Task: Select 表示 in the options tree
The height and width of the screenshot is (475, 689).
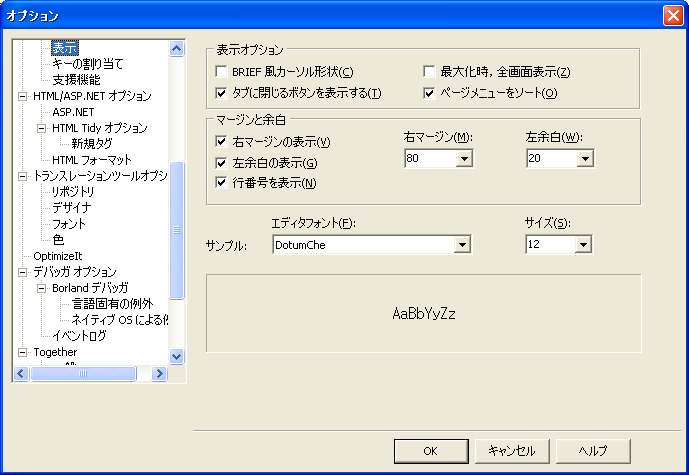Action: 65,48
